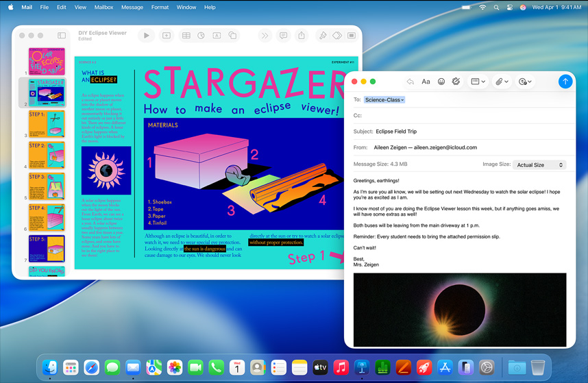Image resolution: width=588 pixels, height=383 pixels.
Task: Open the emoji picker in Mail toolbar
Action: click(x=441, y=82)
